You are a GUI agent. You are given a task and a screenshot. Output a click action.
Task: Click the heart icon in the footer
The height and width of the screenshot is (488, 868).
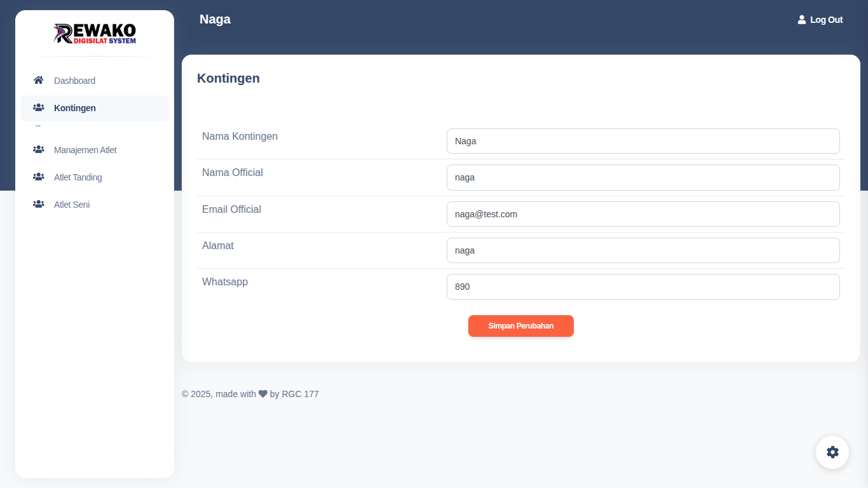[263, 394]
